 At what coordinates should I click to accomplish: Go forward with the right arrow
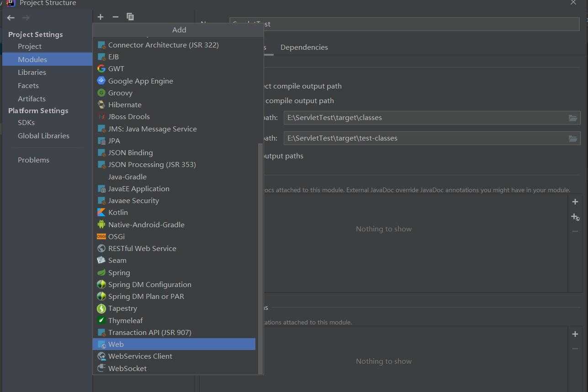click(x=26, y=18)
